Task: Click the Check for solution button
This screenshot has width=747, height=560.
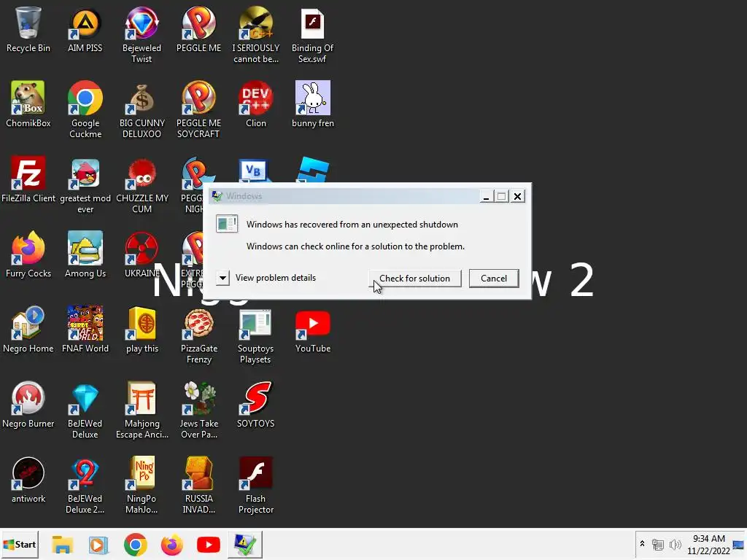Action: coord(414,278)
